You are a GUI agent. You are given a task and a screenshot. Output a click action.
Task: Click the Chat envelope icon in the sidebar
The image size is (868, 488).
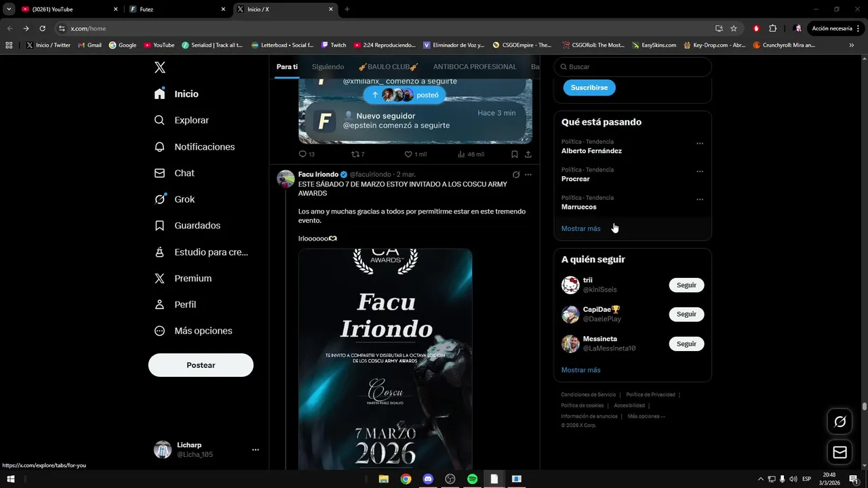pyautogui.click(x=159, y=173)
